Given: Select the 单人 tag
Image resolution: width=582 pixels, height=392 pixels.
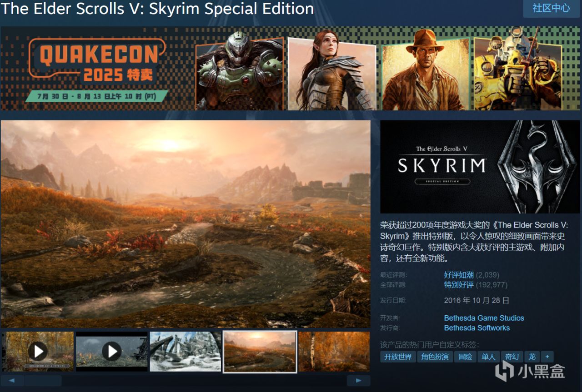Looking at the screenshot, I should click(489, 357).
